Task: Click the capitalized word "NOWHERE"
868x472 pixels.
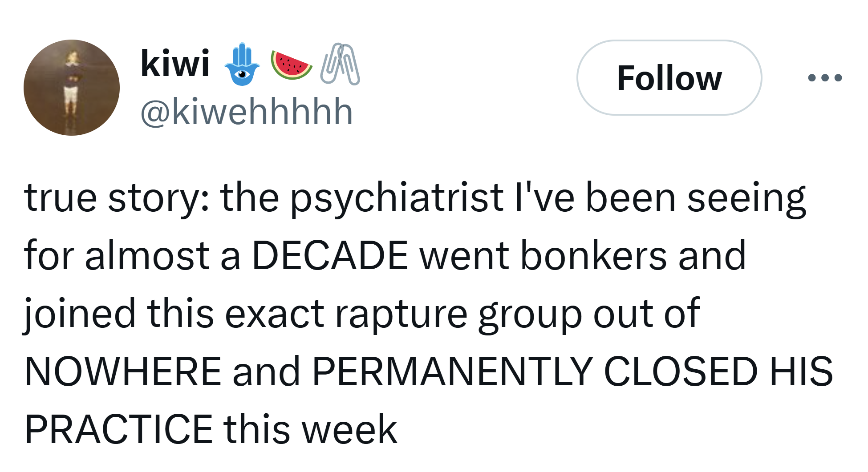Action: [x=123, y=371]
